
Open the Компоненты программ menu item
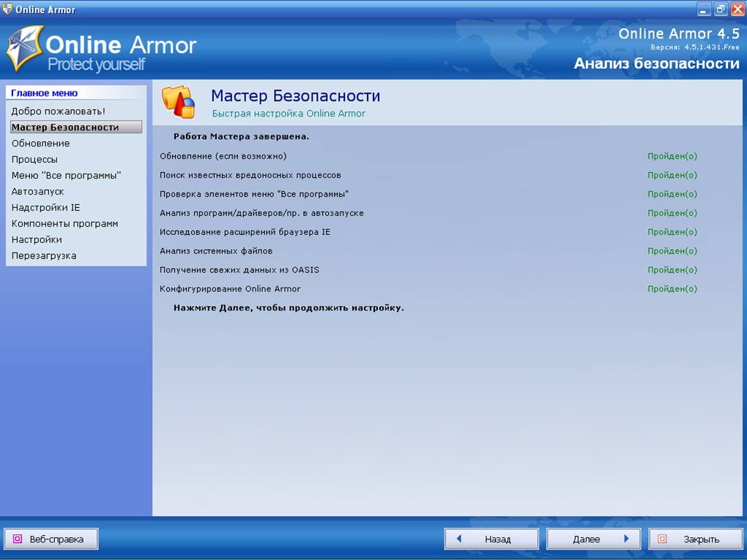pos(64,223)
